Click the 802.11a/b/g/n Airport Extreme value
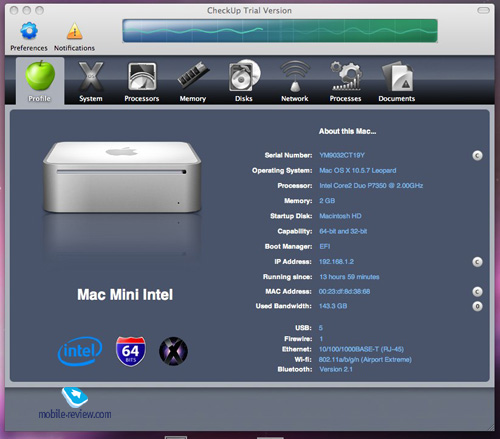Viewport: 500px width, 439px height. (x=365, y=360)
